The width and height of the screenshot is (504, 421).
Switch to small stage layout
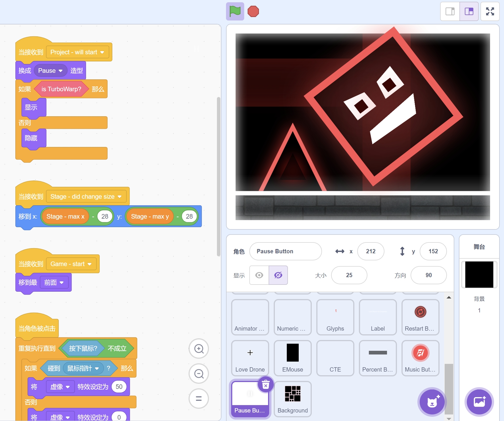point(450,11)
